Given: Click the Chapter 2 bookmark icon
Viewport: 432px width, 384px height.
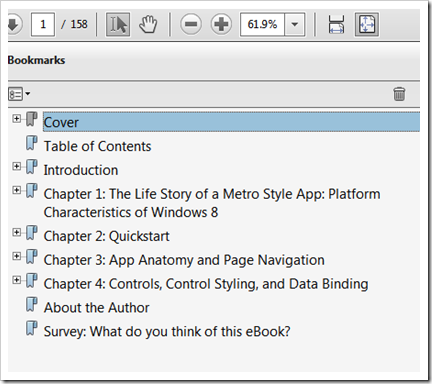Looking at the screenshot, I should (x=32, y=233).
